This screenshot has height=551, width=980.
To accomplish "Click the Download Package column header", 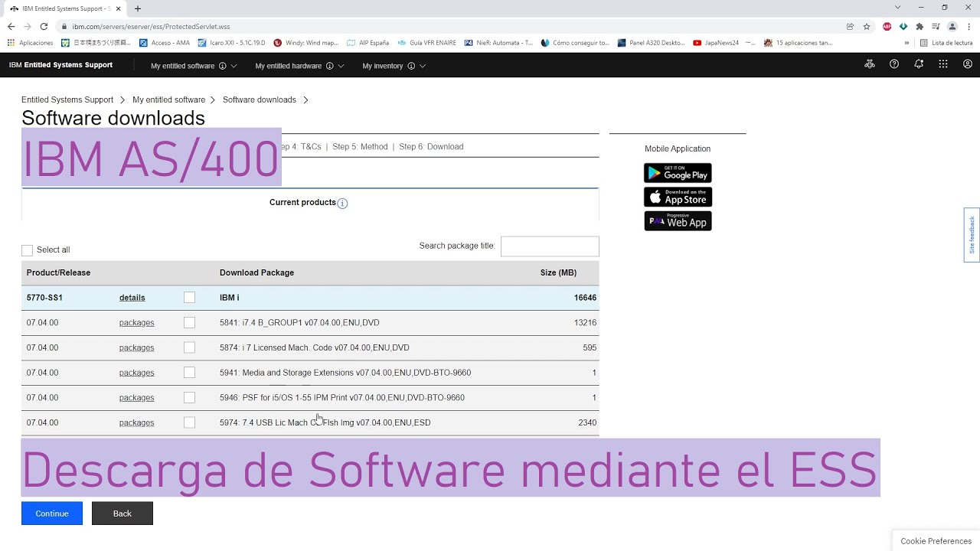I will pos(256,272).
